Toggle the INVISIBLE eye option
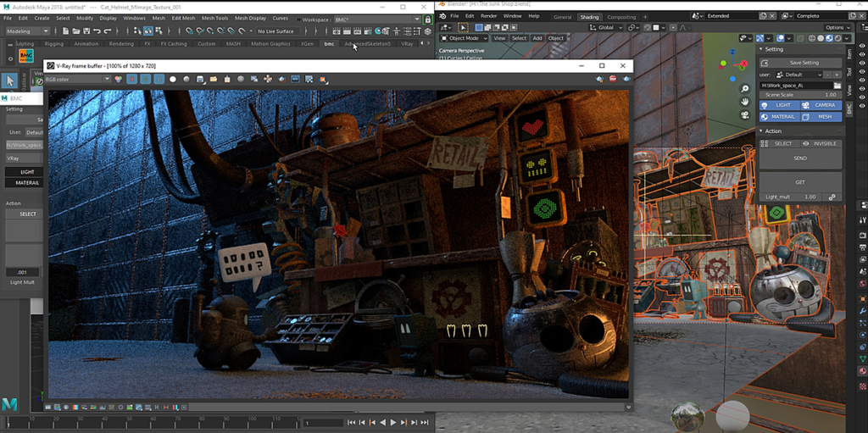The height and width of the screenshot is (433, 868). point(821,143)
